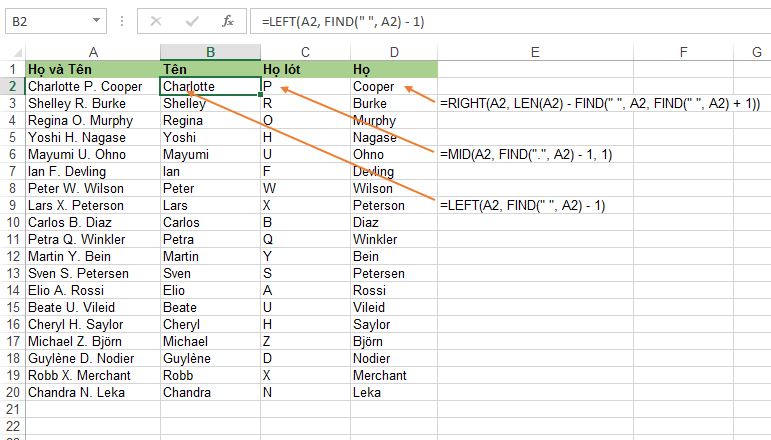
Task: Click cell containing Charlotte P. Cooper
Action: coord(93,87)
